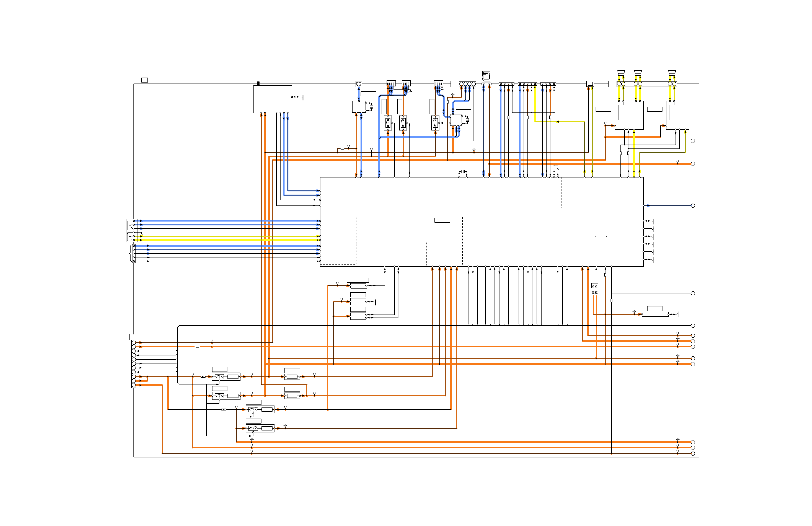
Task: Select the two-channel amplifier block under paired speakers
Action: (x=629, y=115)
